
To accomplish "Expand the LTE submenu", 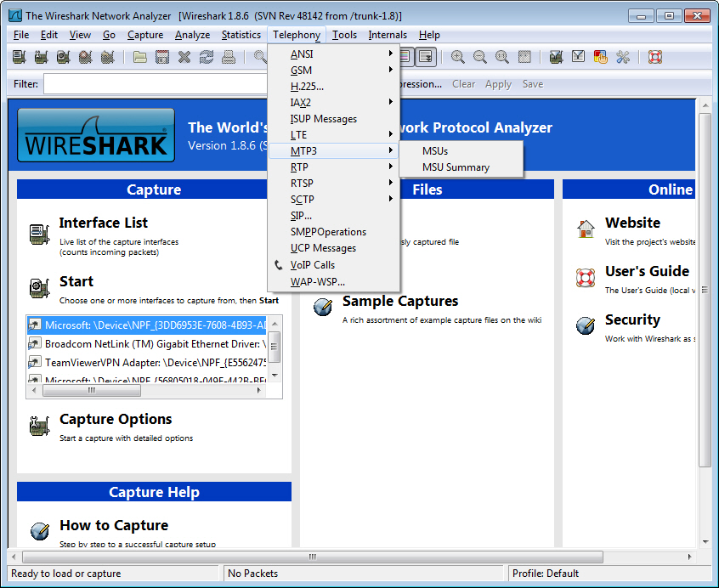I will [333, 135].
